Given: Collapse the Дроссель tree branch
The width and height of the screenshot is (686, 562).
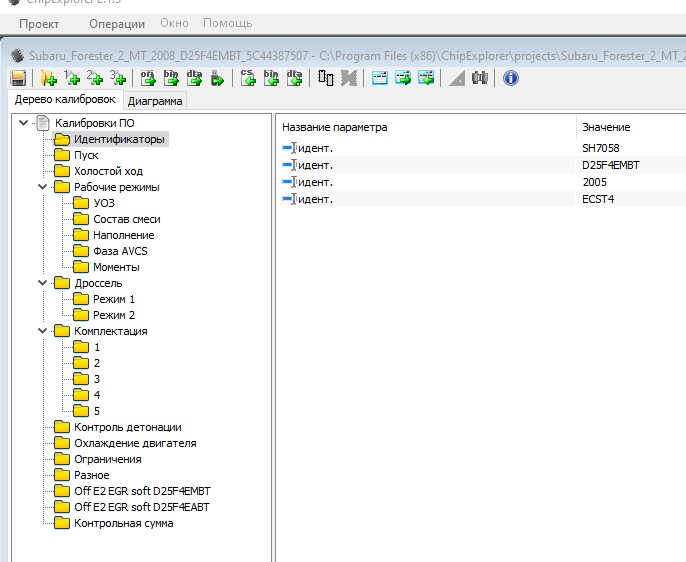Looking at the screenshot, I should (42, 283).
